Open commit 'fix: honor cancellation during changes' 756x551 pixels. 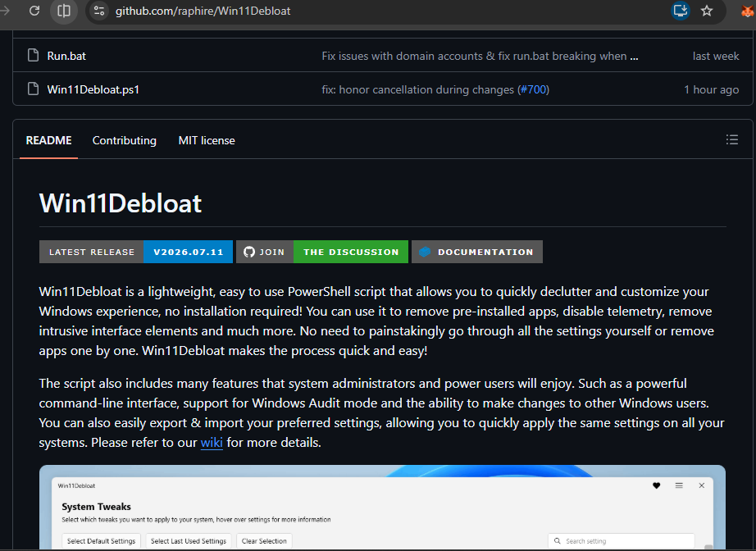point(418,89)
